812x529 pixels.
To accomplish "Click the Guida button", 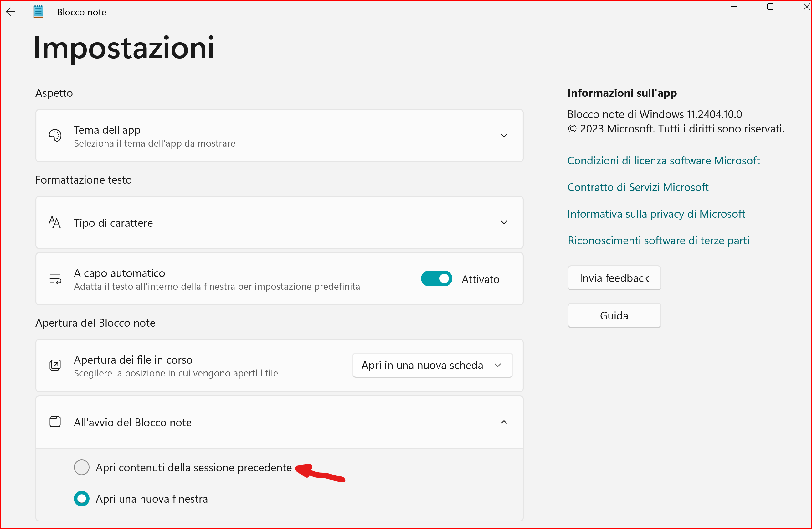I will pos(614,316).
